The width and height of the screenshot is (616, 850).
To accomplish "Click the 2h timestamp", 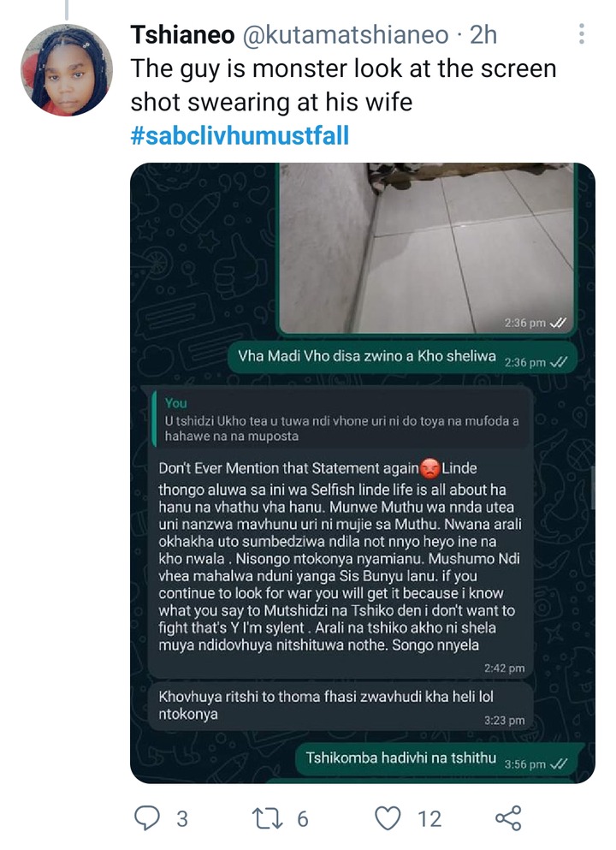I will [x=483, y=35].
